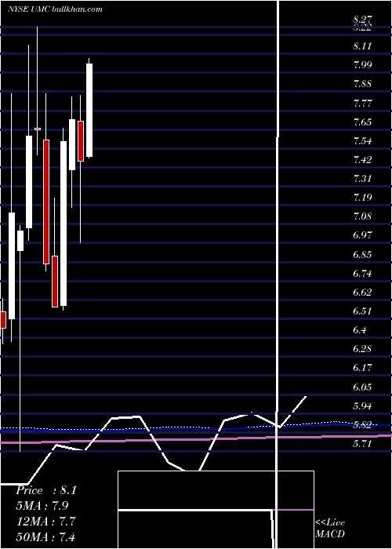392x549 pixels.
Task: Select the 7.99 price axis label
Action: 362,65
